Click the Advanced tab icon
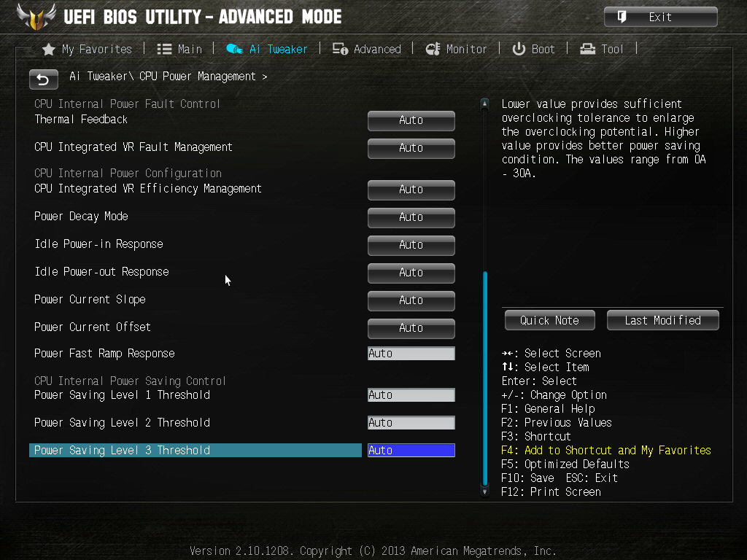Viewport: 747px width, 560px height. tap(340, 49)
